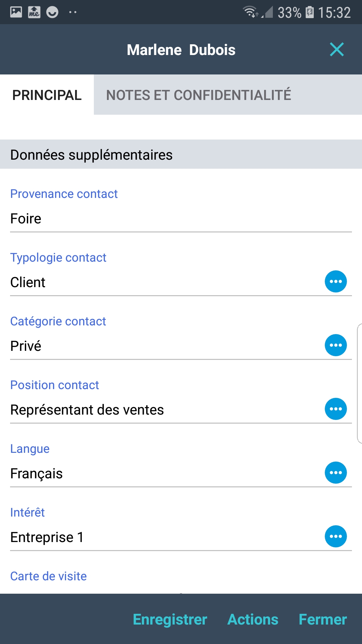Open the Langue selection button
362x644 pixels.
pyautogui.click(x=336, y=473)
